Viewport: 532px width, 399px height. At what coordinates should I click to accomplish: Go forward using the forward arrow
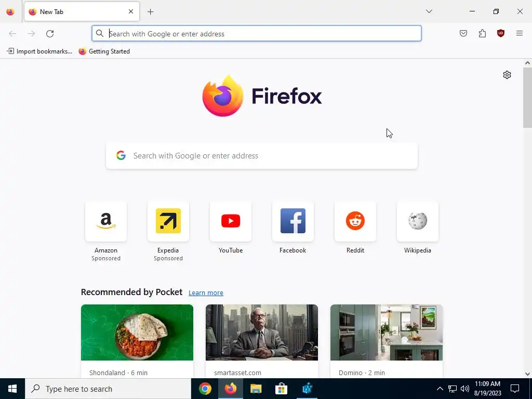pos(31,34)
